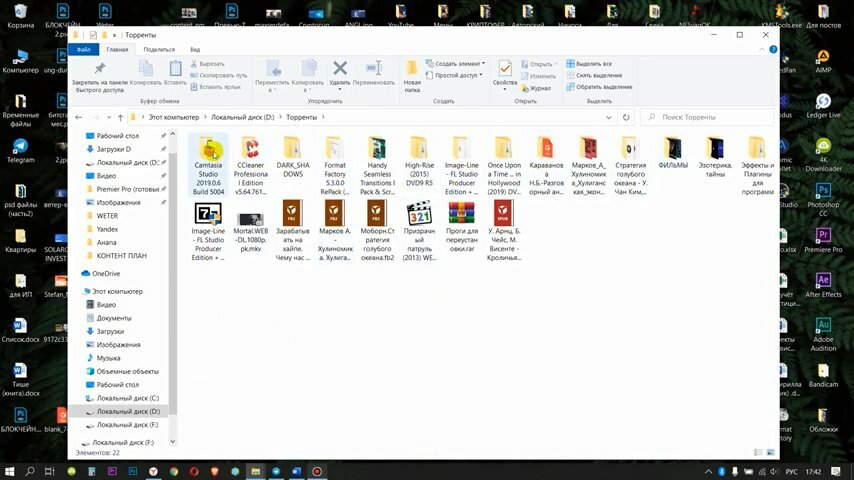Click navigation pane scrollbar down arrow

[x=173, y=442]
